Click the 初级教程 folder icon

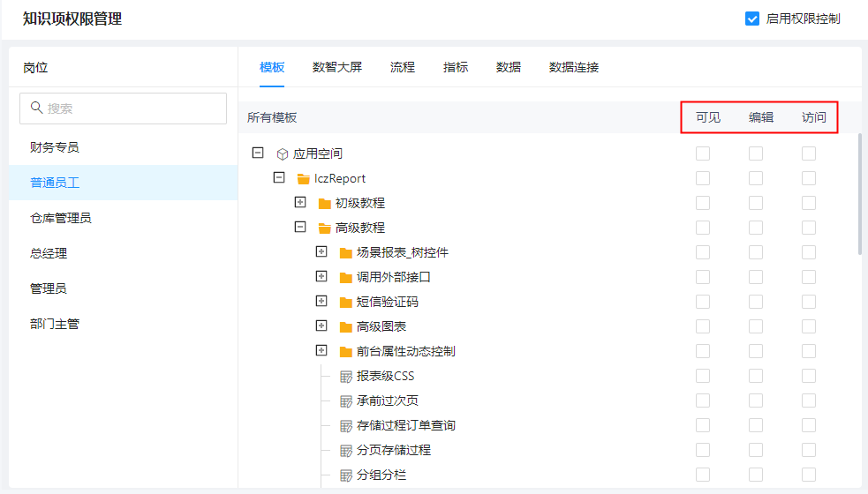[x=325, y=203]
